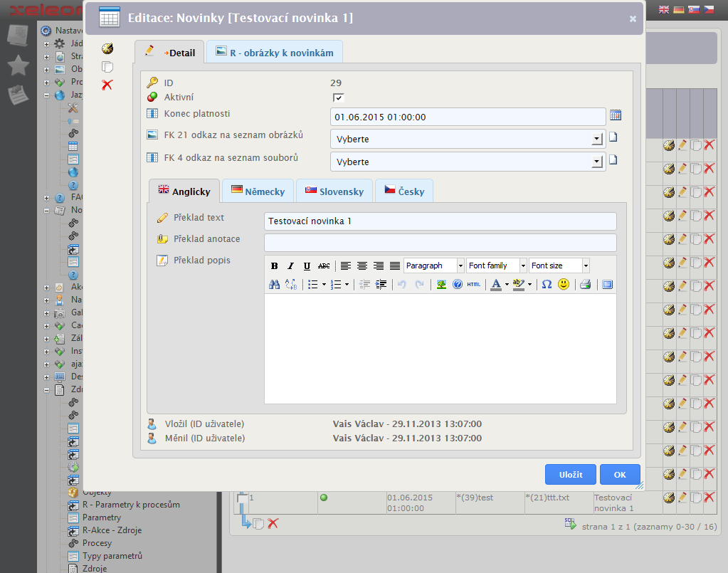Click the HTML source edit icon

tap(474, 284)
